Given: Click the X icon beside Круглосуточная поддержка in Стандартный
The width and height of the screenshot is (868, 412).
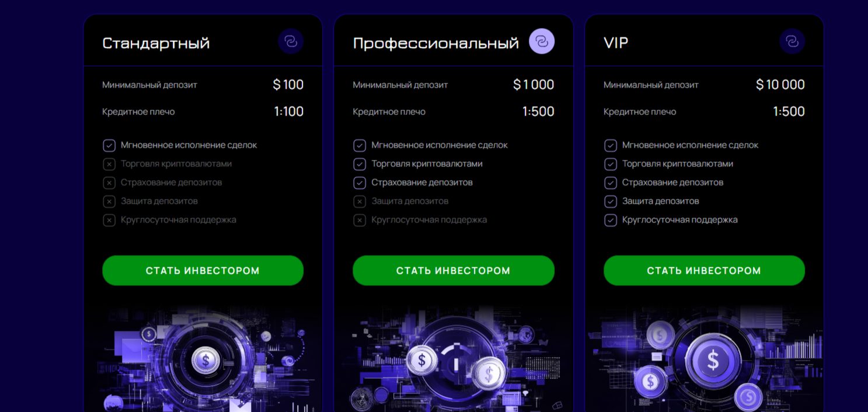Looking at the screenshot, I should (x=109, y=220).
